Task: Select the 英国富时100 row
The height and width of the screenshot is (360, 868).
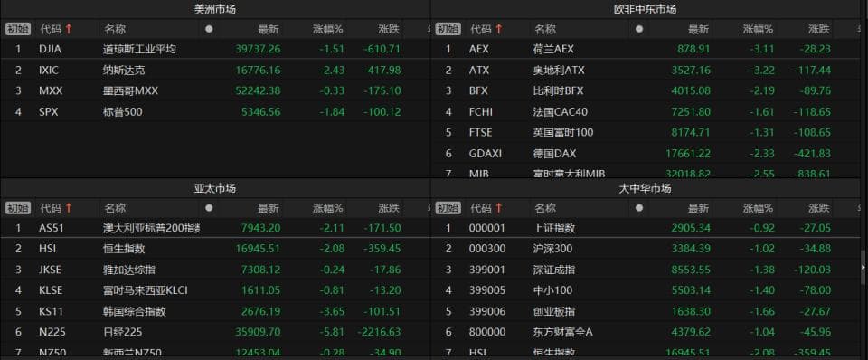Action: click(x=645, y=132)
